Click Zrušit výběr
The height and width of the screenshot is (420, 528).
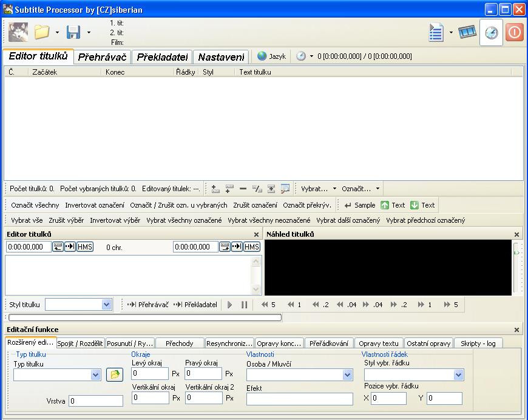coord(66,220)
